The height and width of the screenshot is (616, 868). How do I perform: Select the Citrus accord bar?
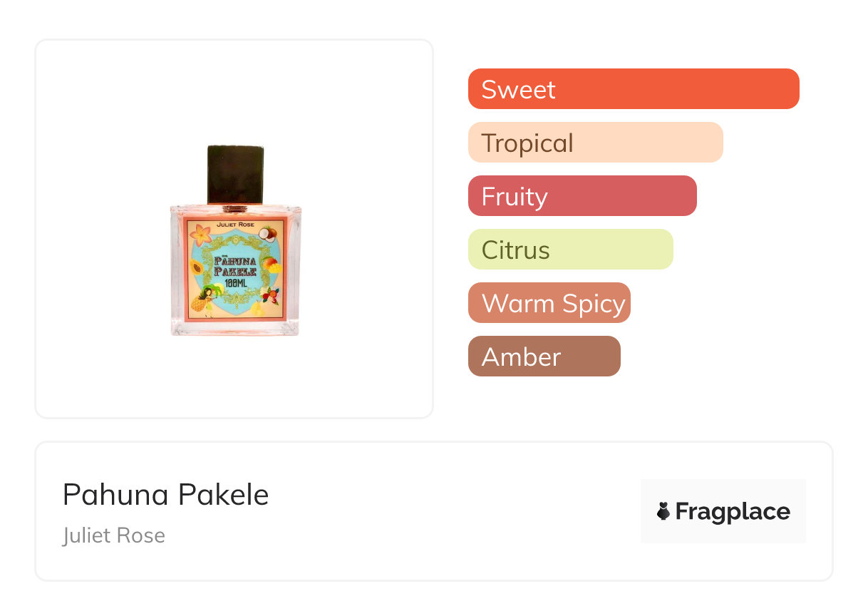(570, 250)
